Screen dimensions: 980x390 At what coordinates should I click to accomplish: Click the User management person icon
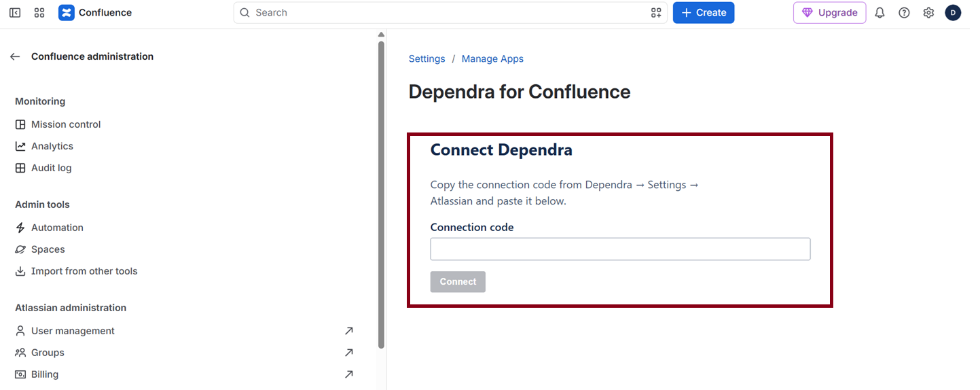point(20,331)
